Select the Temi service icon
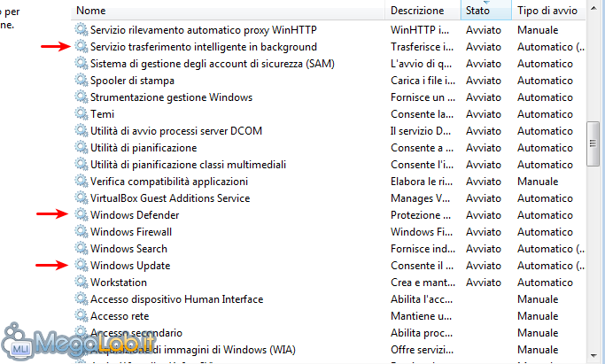605x364 pixels. (81, 114)
